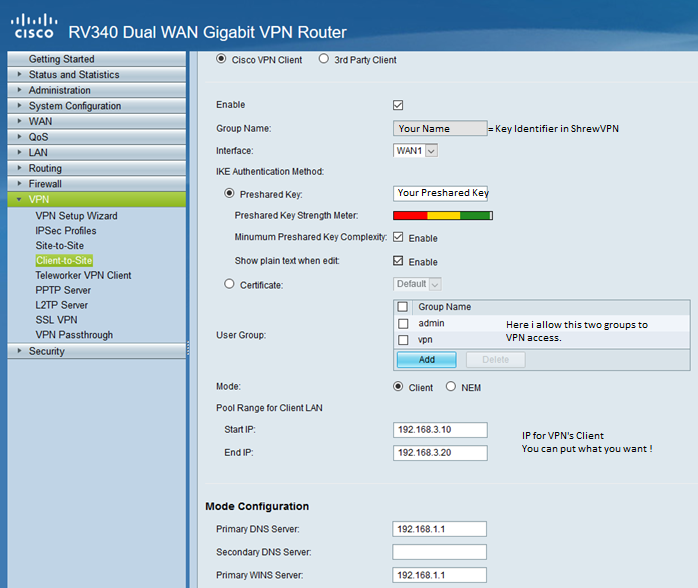Toggle the top Enable checkbox
698x588 pixels.
point(398,105)
